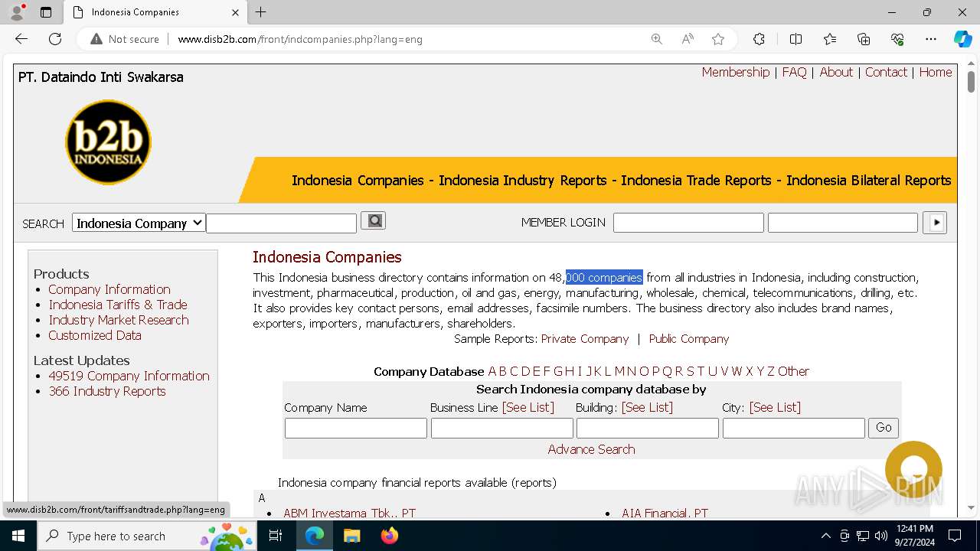Viewport: 980px width, 551px height.
Task: Open City See List link
Action: (x=775, y=407)
